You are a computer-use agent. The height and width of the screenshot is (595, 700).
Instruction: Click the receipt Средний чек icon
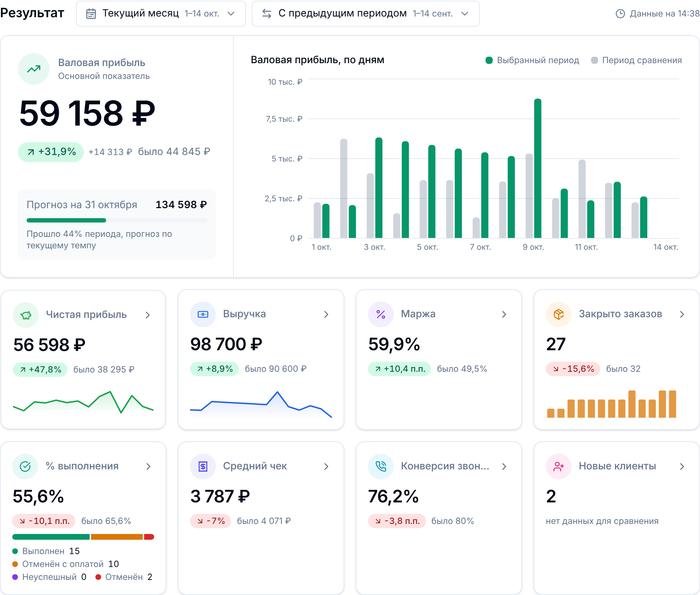(203, 467)
